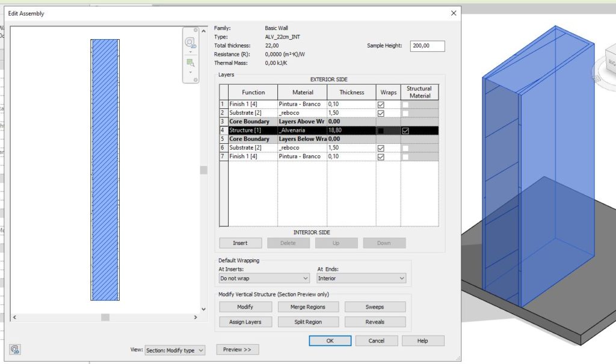Click preview vertical scrollbar down arrow
616x364 pixels.
203,309
